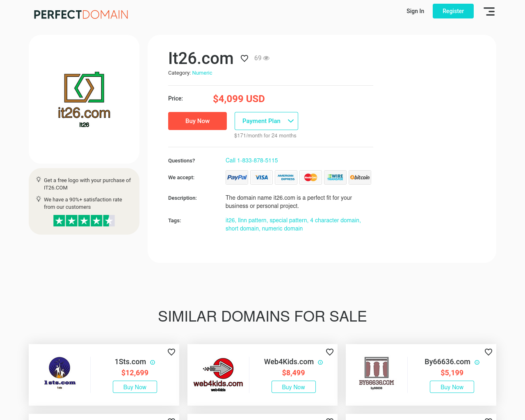Click the MasterCard payment icon
The image size is (525, 420).
tap(311, 178)
